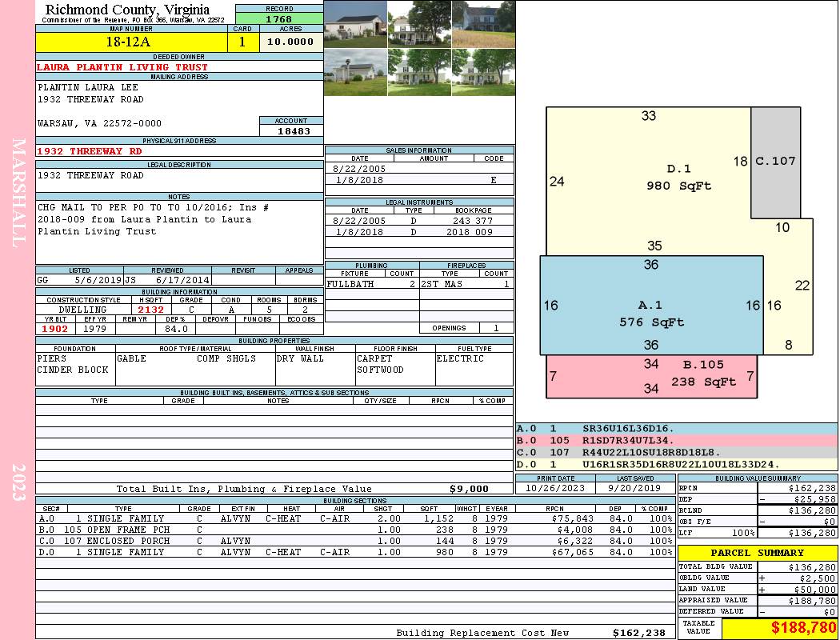Select FULLBATH plumbing fixture row
The height and width of the screenshot is (640, 840).
(372, 284)
